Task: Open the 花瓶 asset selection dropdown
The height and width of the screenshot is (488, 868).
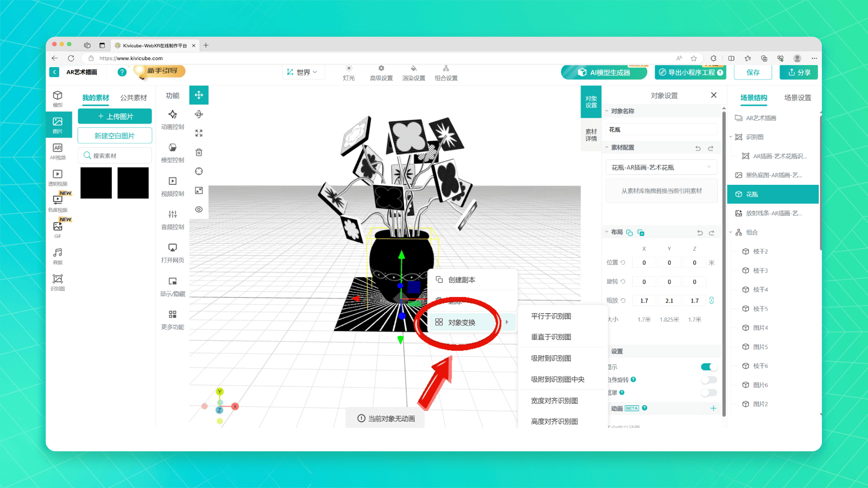Action: (x=661, y=168)
